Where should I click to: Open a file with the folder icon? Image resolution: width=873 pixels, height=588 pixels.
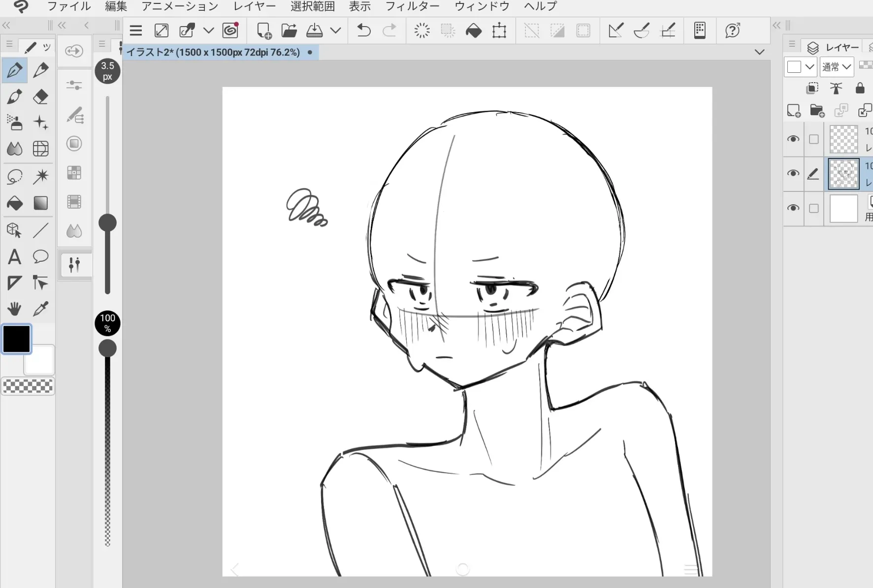(x=289, y=31)
